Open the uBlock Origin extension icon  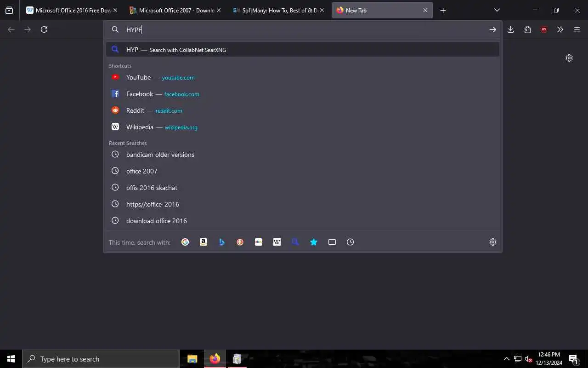[x=544, y=29]
